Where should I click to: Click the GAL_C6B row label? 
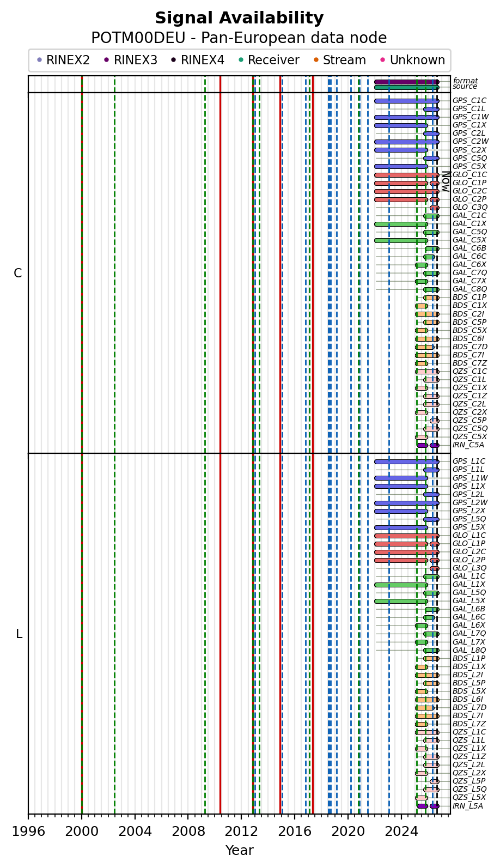point(469,248)
